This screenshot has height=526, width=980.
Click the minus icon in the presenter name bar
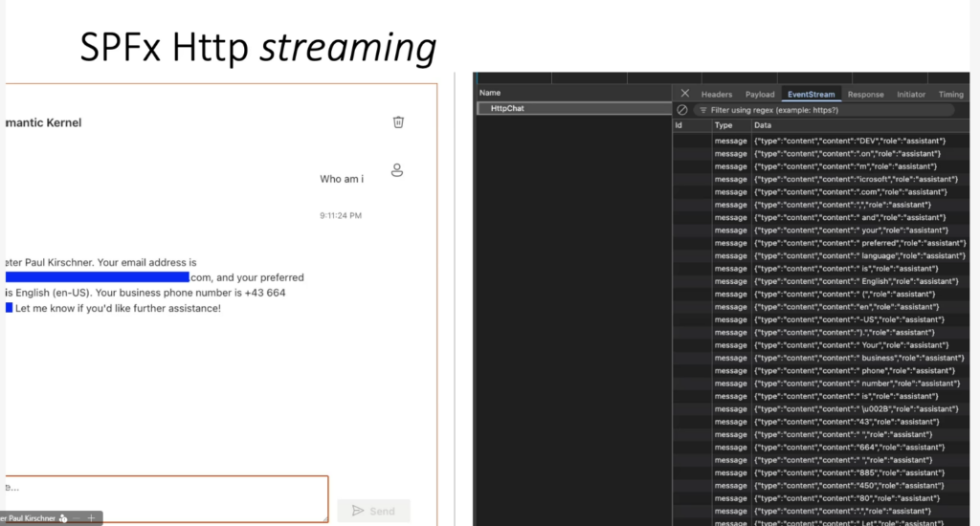[77, 518]
